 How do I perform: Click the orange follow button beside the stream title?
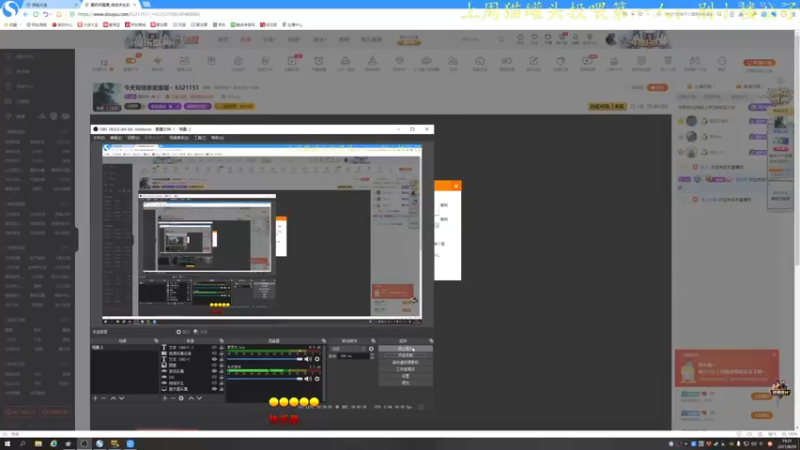658,88
